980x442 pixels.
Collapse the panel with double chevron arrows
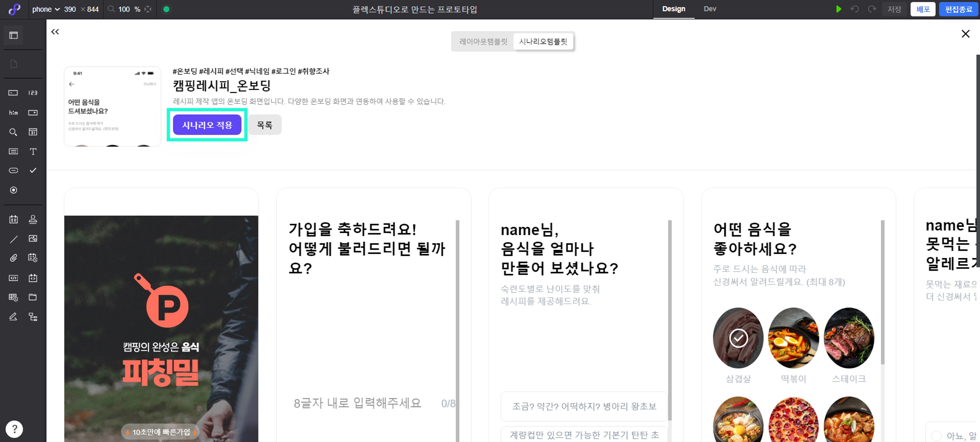click(x=55, y=32)
